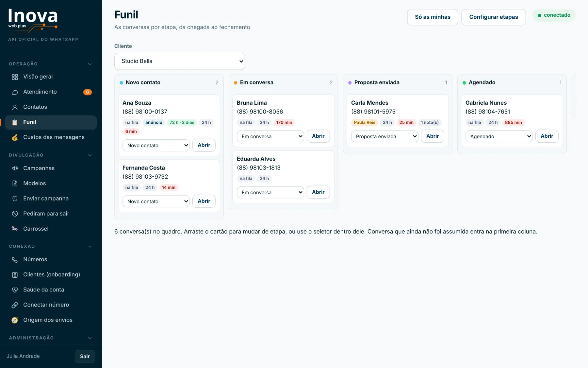Viewport: 588px width, 368px height.
Task: Click the Contatos person icon
Action: coord(15,107)
